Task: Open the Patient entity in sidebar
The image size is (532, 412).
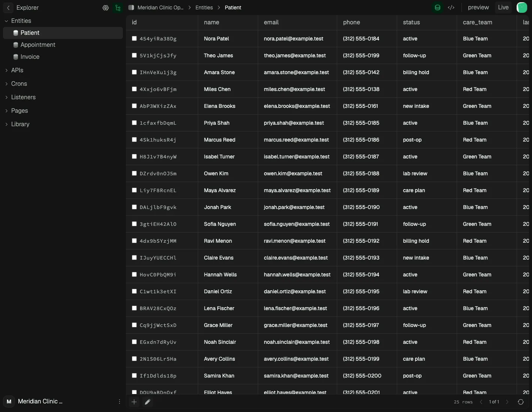Action: click(63, 33)
